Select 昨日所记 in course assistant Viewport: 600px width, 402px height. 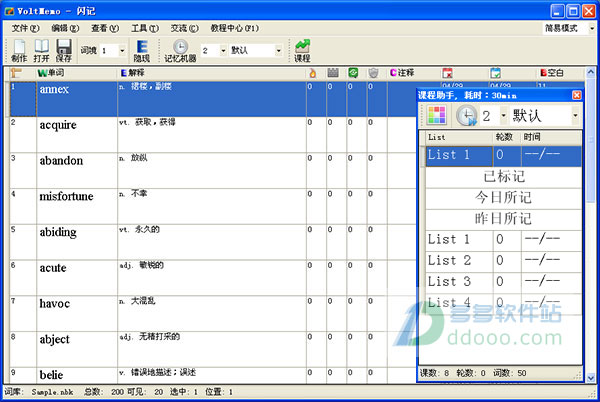[503, 219]
